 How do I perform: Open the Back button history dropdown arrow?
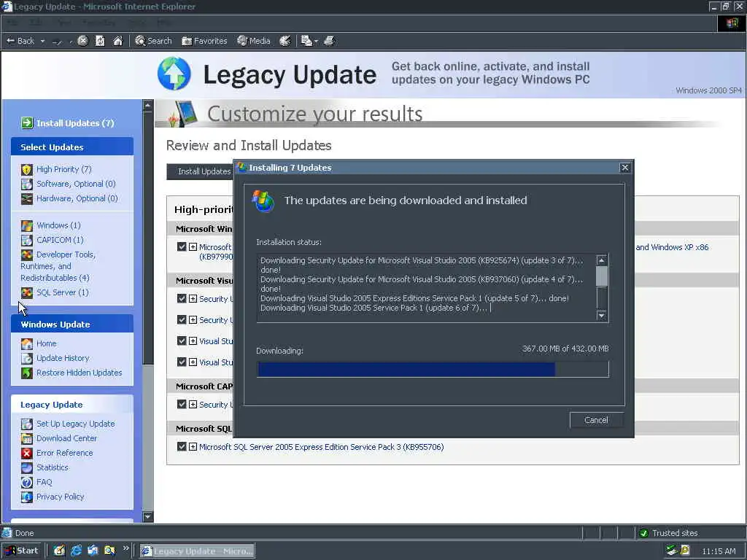(x=42, y=42)
